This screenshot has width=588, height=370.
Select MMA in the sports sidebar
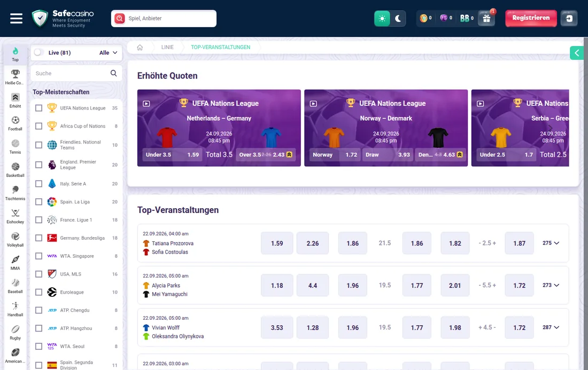pyautogui.click(x=15, y=263)
